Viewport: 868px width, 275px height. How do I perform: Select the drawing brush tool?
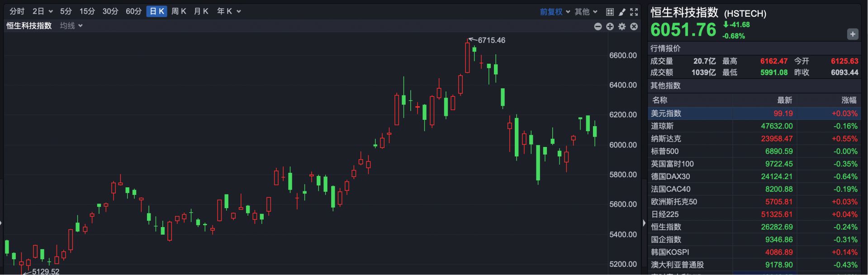tap(622, 12)
